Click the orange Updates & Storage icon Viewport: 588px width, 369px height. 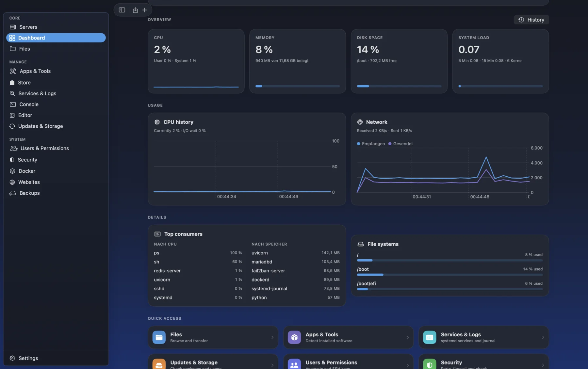[x=159, y=364]
